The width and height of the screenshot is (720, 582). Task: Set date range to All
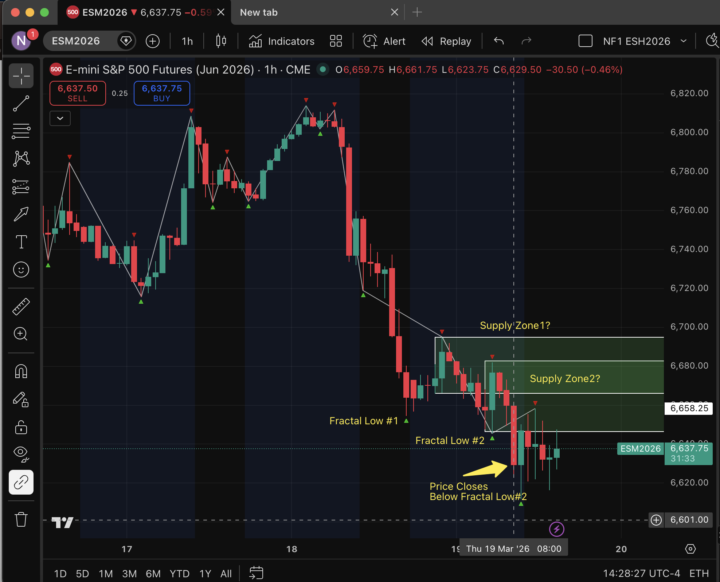(226, 574)
